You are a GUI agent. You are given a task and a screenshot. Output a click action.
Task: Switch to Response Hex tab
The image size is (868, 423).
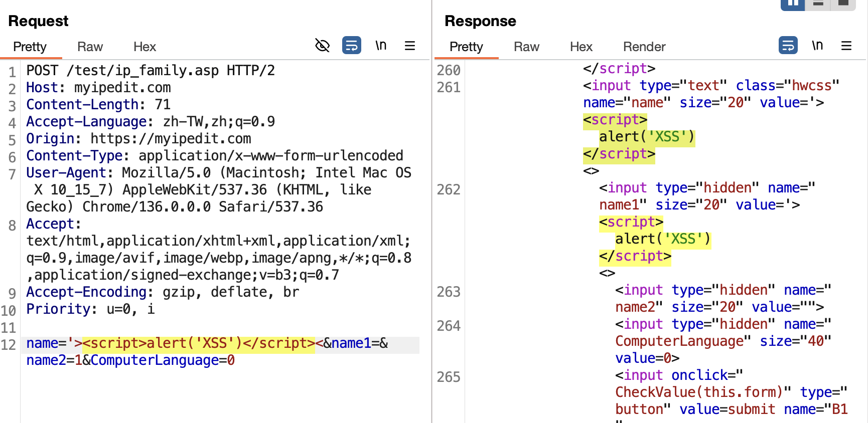tap(581, 47)
